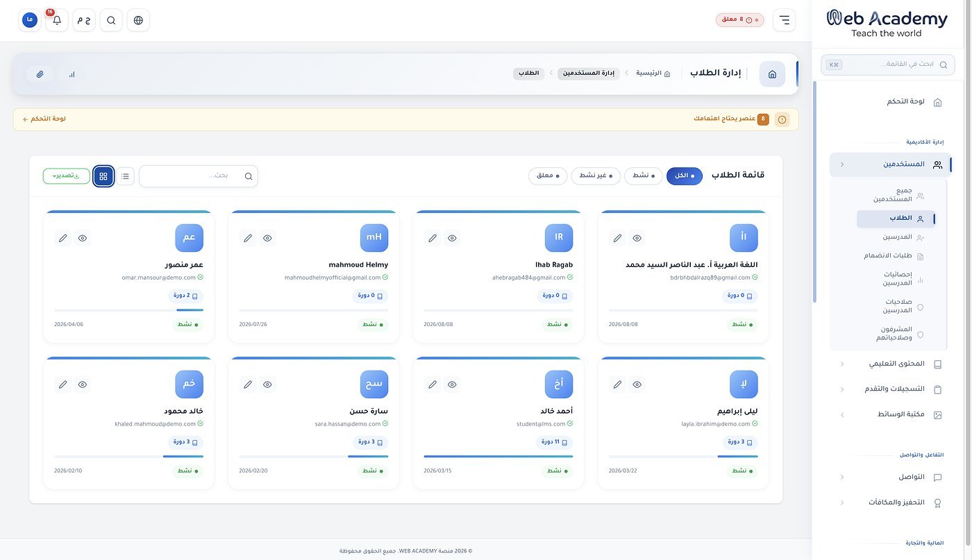Viewport: 972px width, 560px height.
Task: View خالد محمود details with eye icon
Action: click(83, 384)
